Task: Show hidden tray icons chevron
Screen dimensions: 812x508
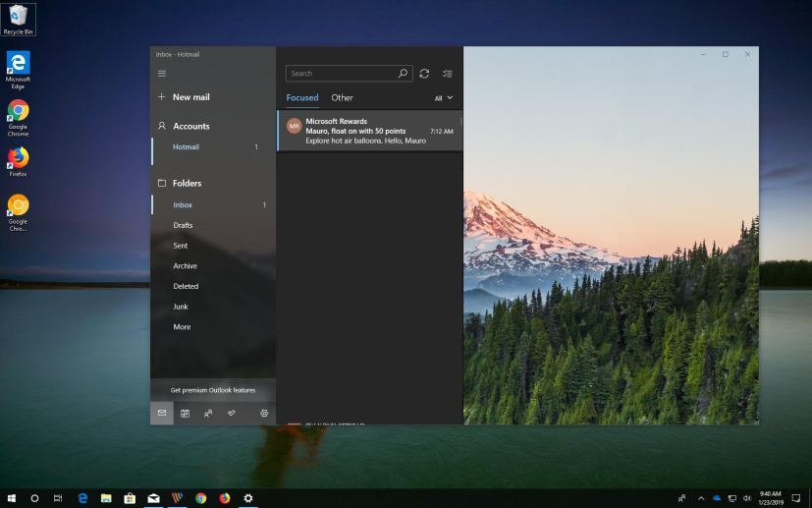Action: coord(701,498)
